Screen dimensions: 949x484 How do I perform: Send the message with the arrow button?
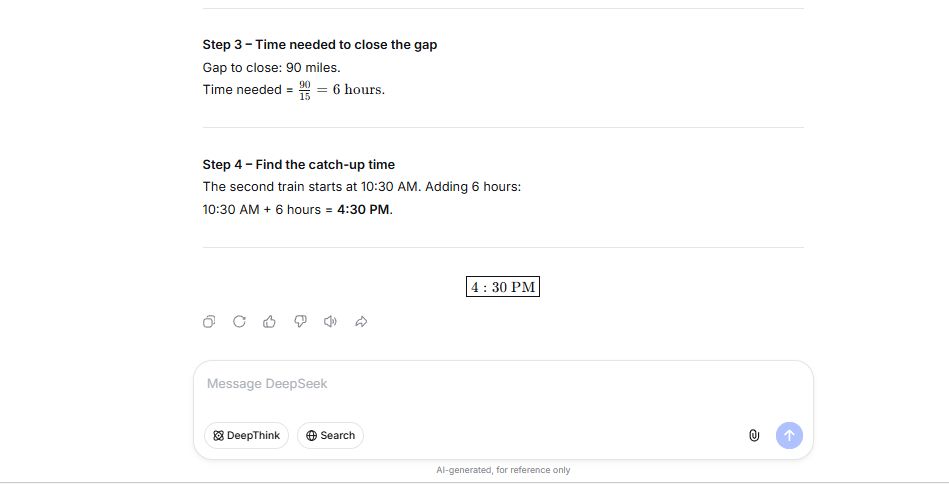pos(789,436)
